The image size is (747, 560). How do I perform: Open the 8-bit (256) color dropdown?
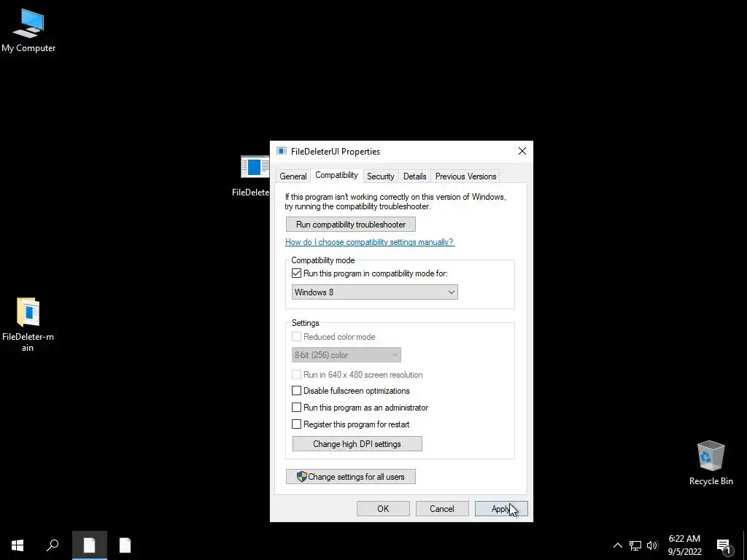[x=347, y=355]
